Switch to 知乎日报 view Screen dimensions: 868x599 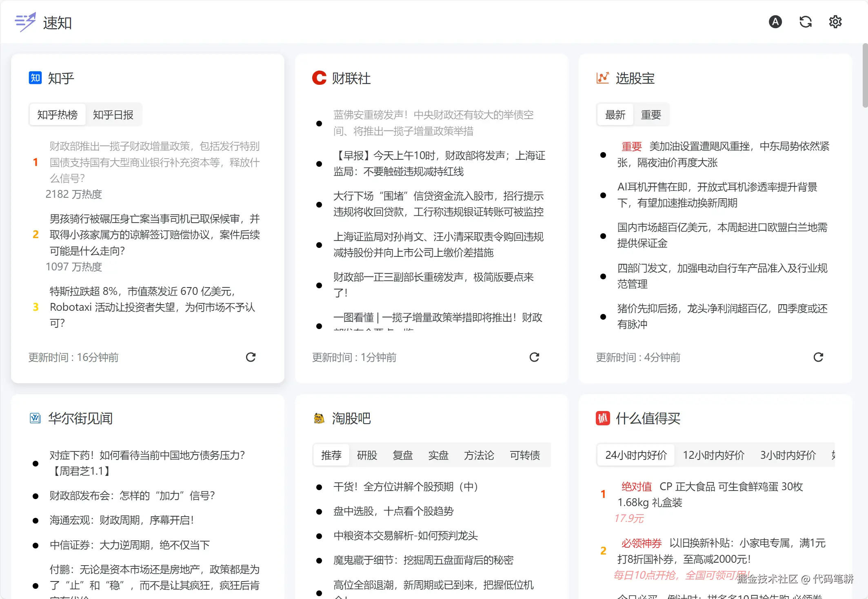(x=113, y=115)
